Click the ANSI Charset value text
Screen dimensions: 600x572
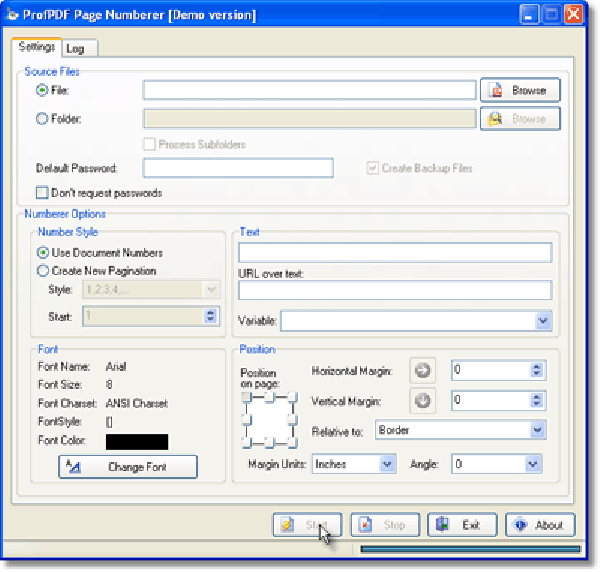coord(137,403)
